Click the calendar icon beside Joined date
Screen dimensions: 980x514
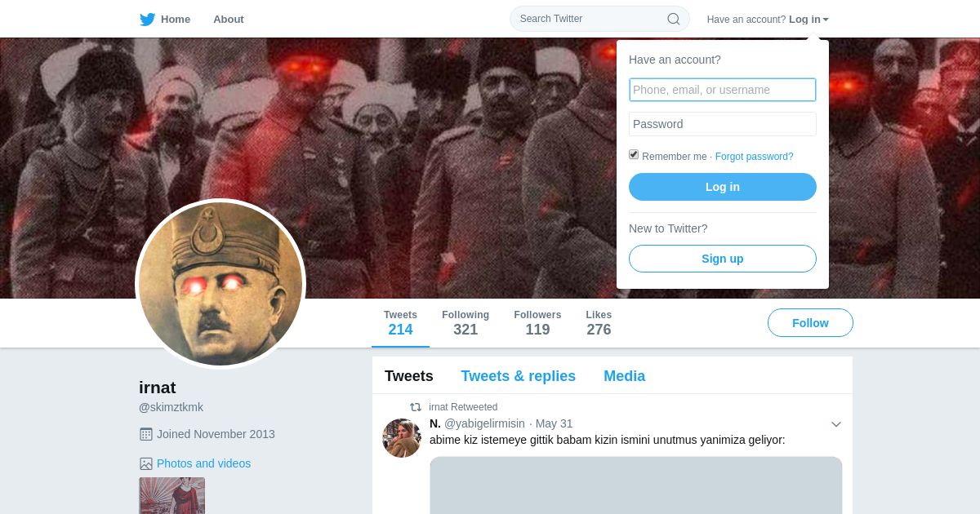[x=146, y=434]
